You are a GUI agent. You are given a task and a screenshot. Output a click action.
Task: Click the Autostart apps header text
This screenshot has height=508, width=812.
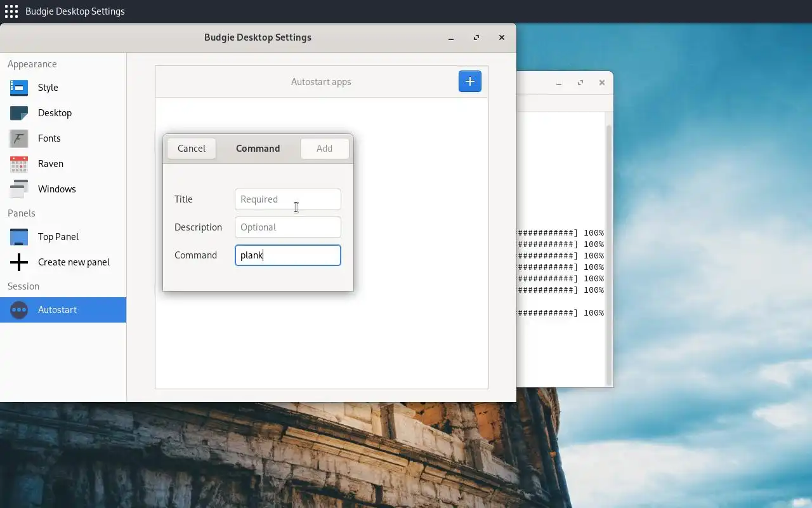tap(321, 82)
